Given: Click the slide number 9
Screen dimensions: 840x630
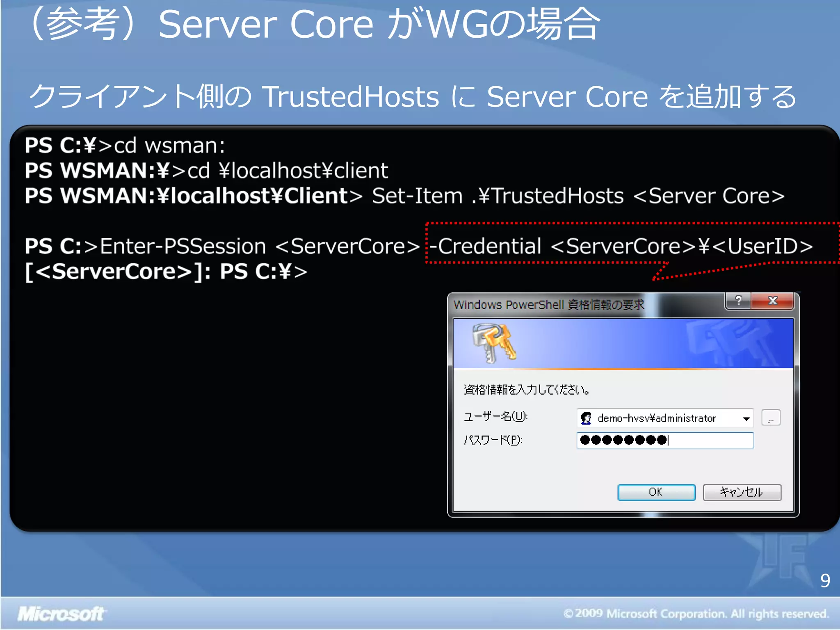Looking at the screenshot, I should [825, 580].
